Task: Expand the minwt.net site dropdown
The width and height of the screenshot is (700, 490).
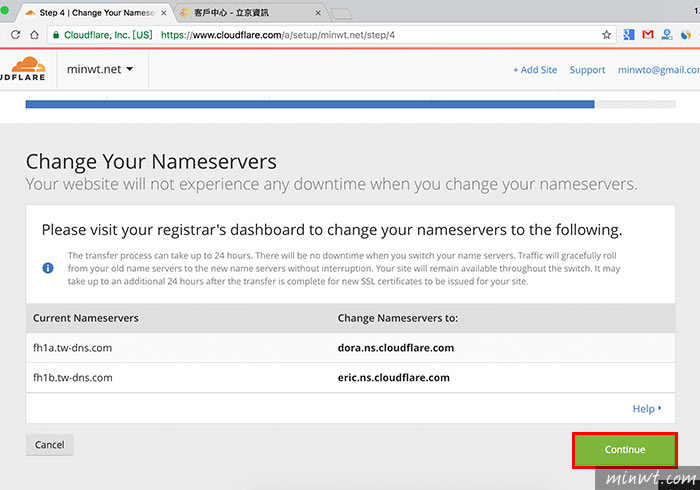Action: coord(100,70)
